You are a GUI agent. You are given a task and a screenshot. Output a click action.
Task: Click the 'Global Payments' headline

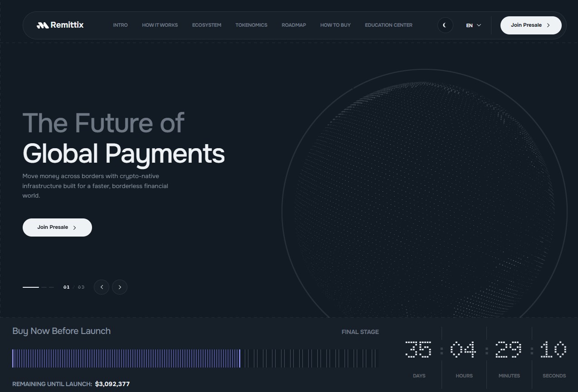point(124,153)
